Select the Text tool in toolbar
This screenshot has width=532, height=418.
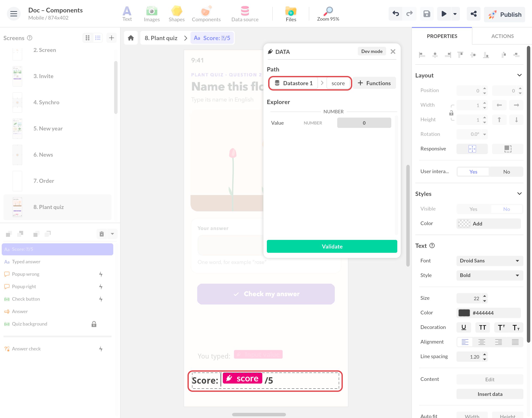point(127,14)
